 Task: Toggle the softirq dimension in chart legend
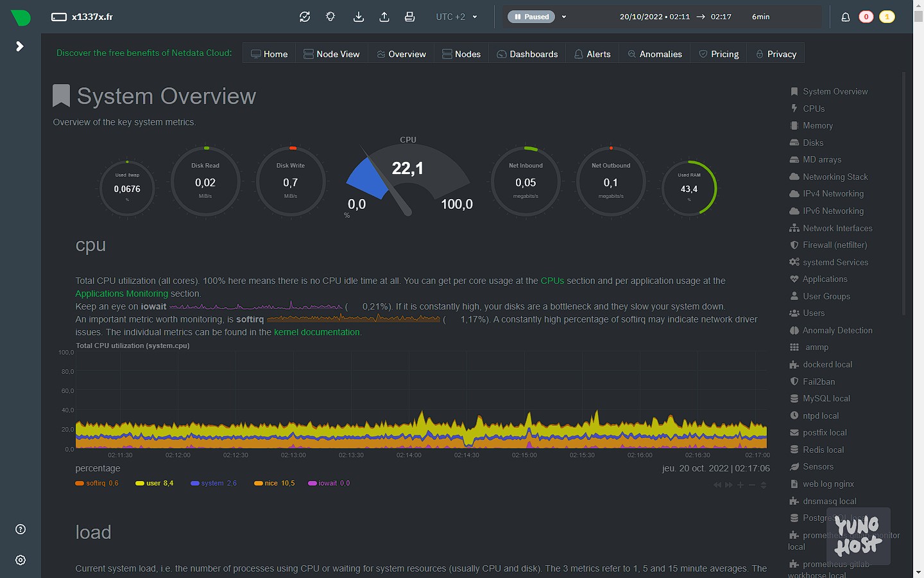tap(96, 484)
